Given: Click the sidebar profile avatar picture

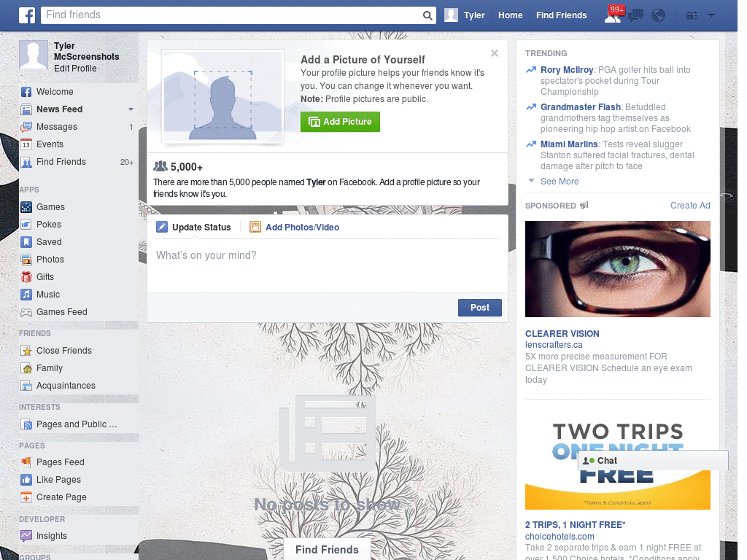Looking at the screenshot, I should point(34,55).
